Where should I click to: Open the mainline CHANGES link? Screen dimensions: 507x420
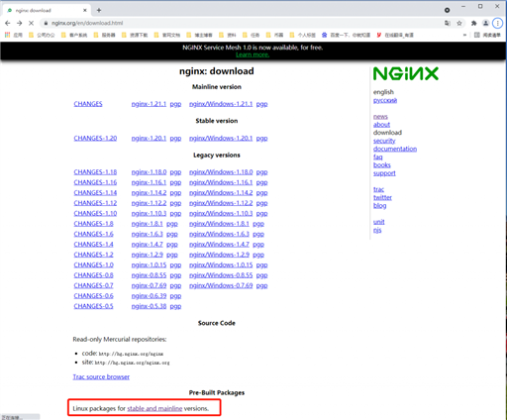coord(88,104)
